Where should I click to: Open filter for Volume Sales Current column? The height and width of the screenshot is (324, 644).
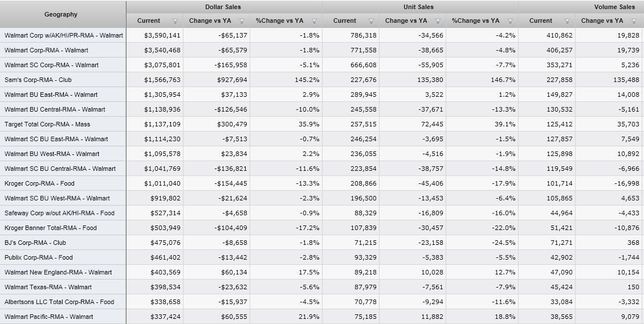[567, 21]
